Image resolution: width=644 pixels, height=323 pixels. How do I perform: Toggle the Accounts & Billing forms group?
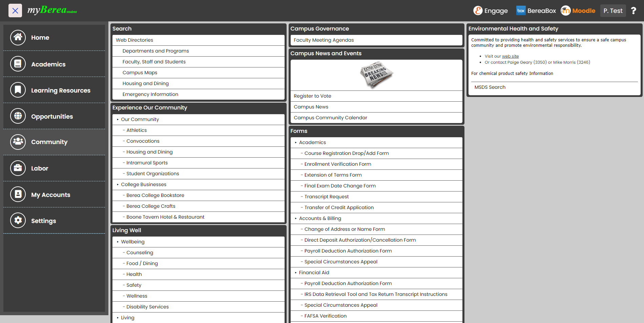296,218
